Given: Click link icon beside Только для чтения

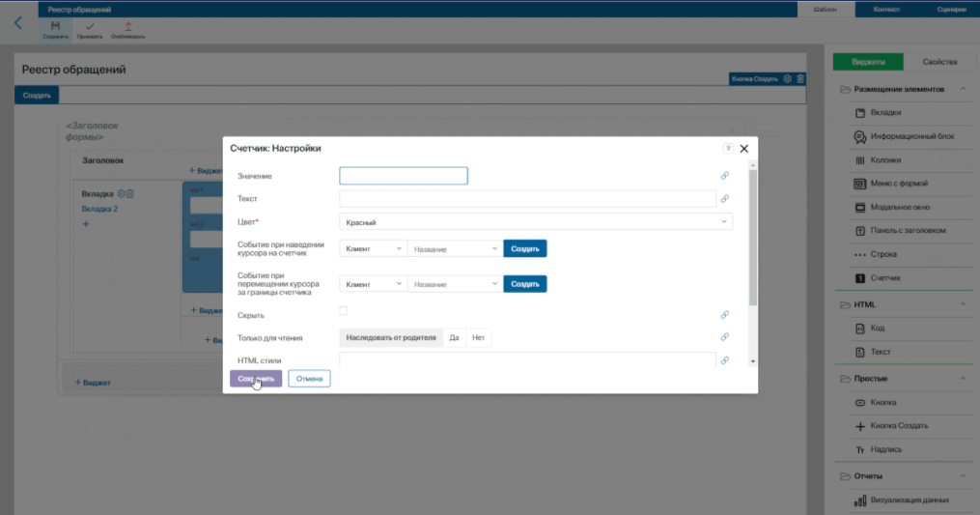Looking at the screenshot, I should coord(724,337).
